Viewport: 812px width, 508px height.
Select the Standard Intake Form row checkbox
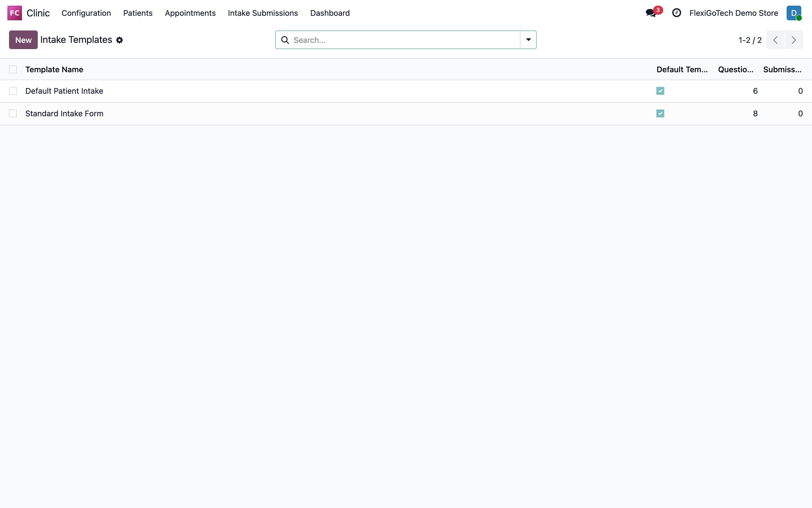[13, 113]
